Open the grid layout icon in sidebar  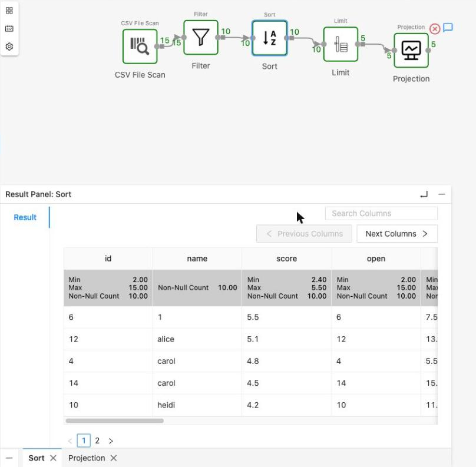pos(9,11)
